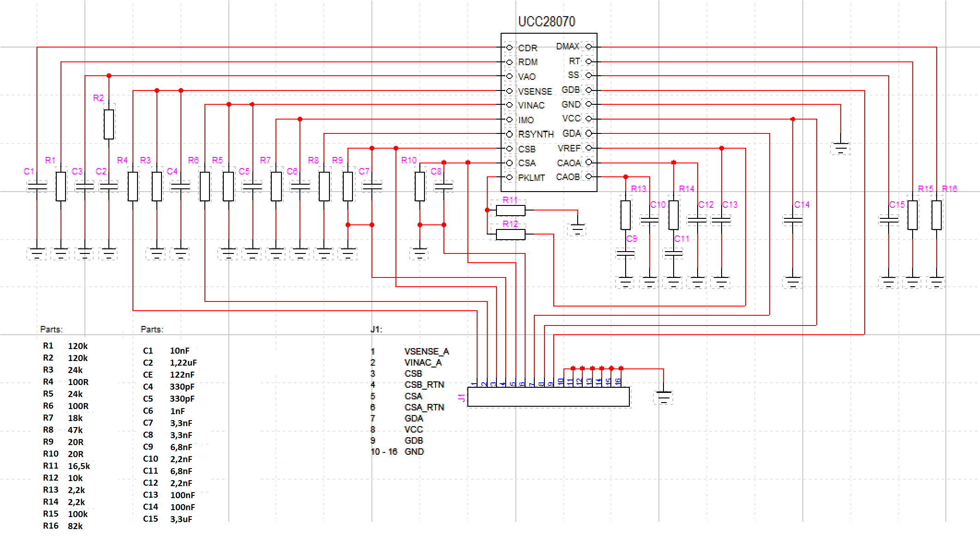
Task: Select capacitor C4 symbol
Action: (180, 186)
